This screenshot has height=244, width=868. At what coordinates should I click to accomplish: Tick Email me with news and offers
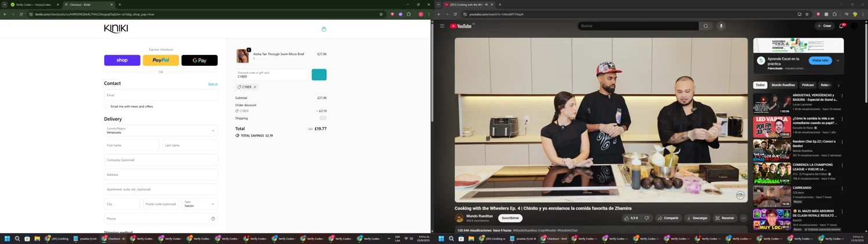pyautogui.click(x=106, y=106)
